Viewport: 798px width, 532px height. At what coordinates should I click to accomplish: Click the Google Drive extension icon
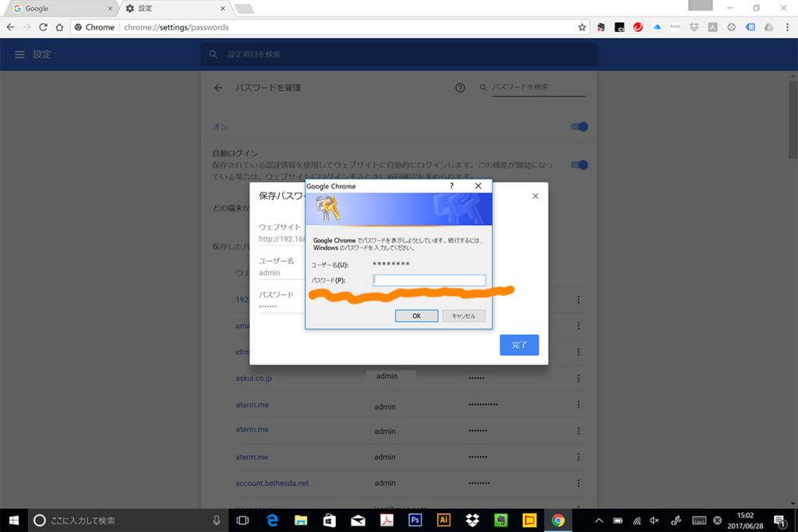(x=768, y=27)
